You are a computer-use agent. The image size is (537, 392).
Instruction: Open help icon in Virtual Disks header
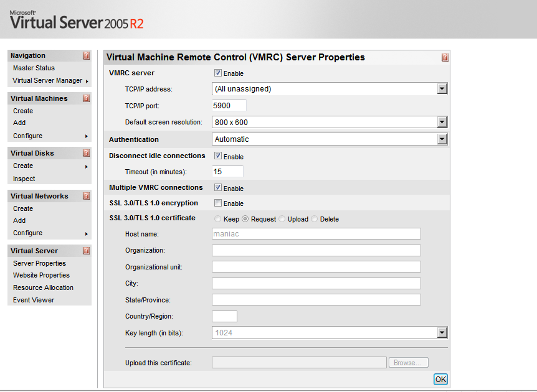tap(87, 153)
